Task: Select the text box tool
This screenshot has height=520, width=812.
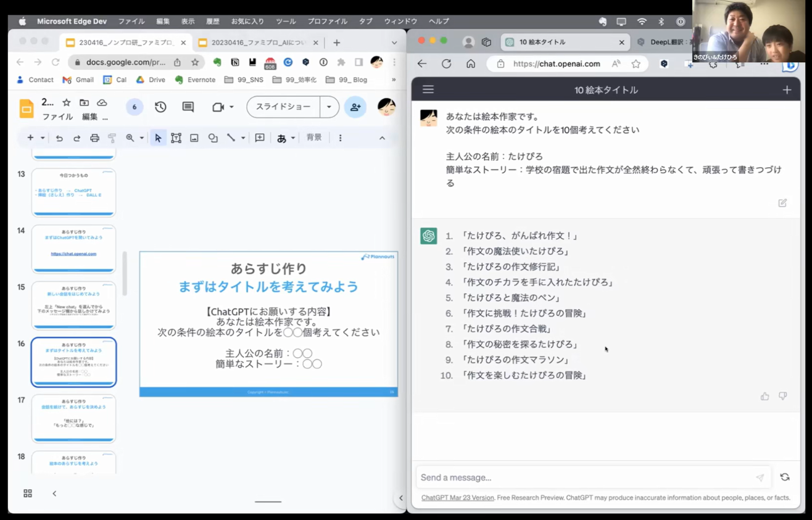Action: click(176, 138)
